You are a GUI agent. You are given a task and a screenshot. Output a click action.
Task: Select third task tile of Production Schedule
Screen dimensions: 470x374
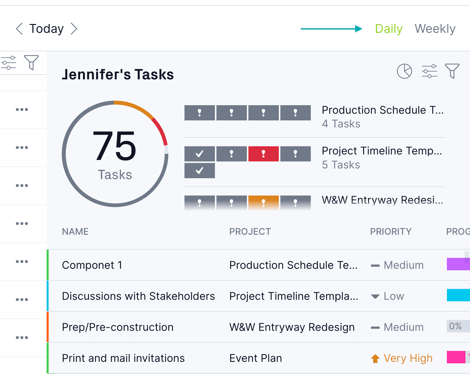point(263,113)
